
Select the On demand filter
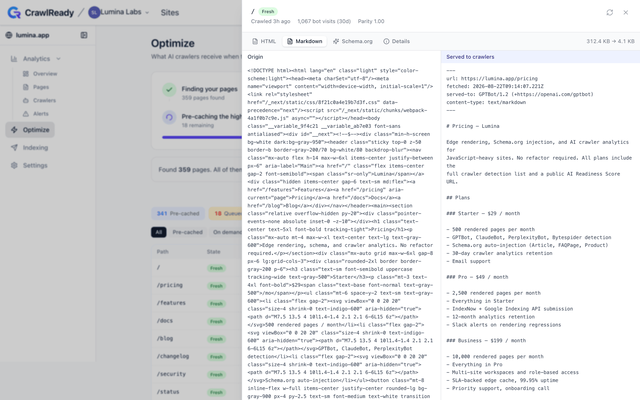coord(226,232)
